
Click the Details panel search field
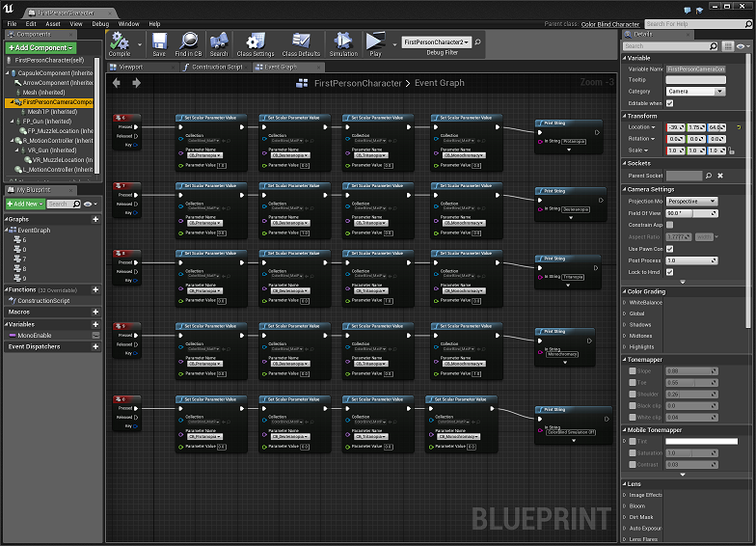click(671, 46)
